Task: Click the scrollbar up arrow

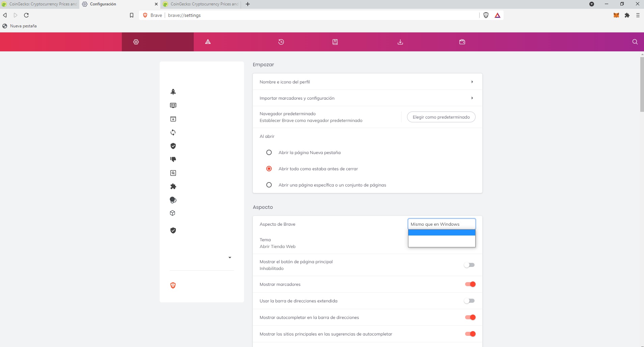Action: [x=642, y=54]
